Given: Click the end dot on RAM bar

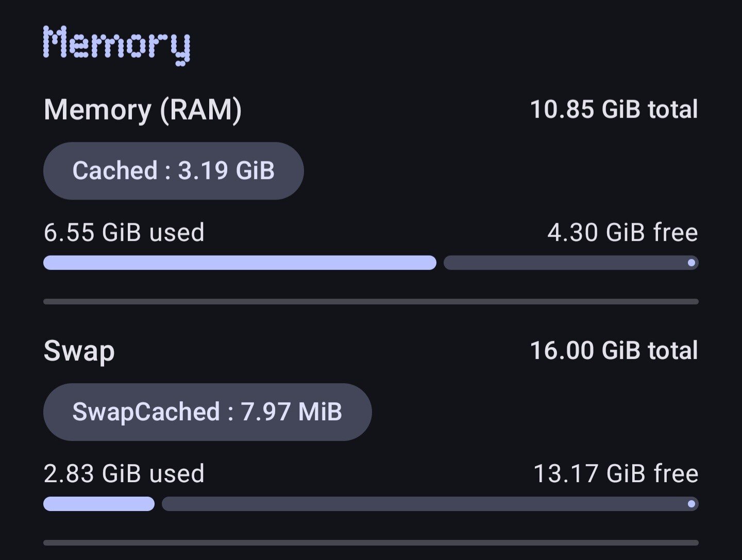Looking at the screenshot, I should (x=692, y=263).
